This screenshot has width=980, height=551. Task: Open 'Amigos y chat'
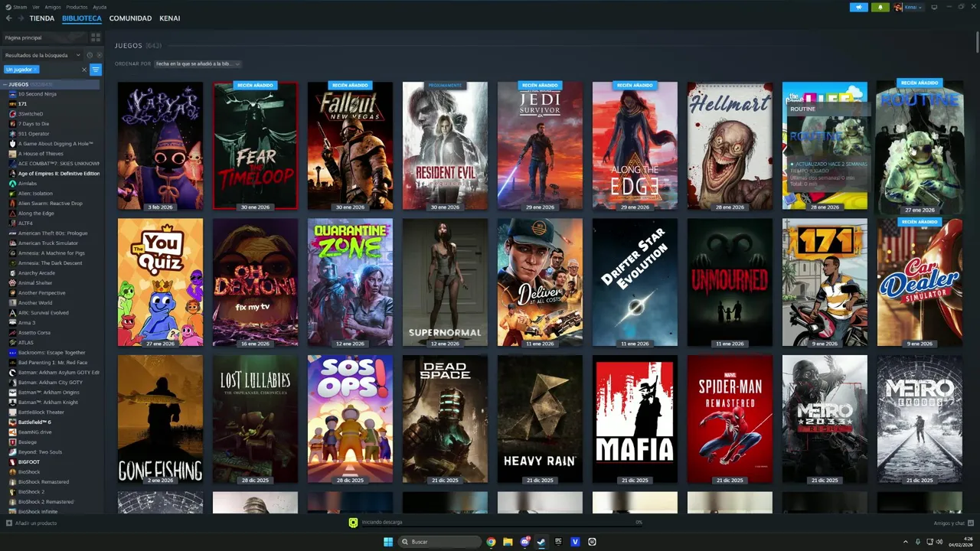tap(953, 523)
